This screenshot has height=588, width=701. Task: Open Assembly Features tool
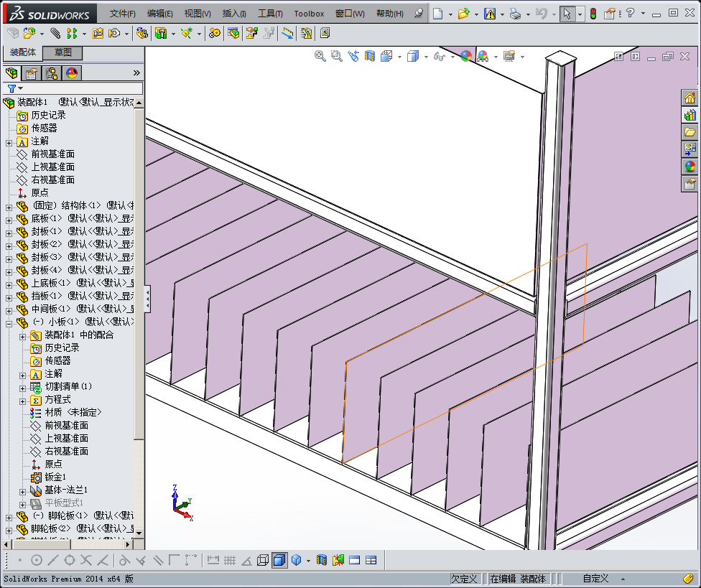[x=161, y=33]
